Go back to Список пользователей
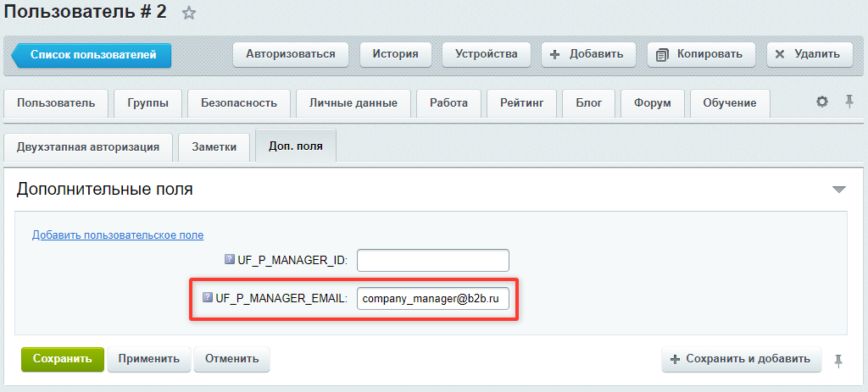 [92, 55]
